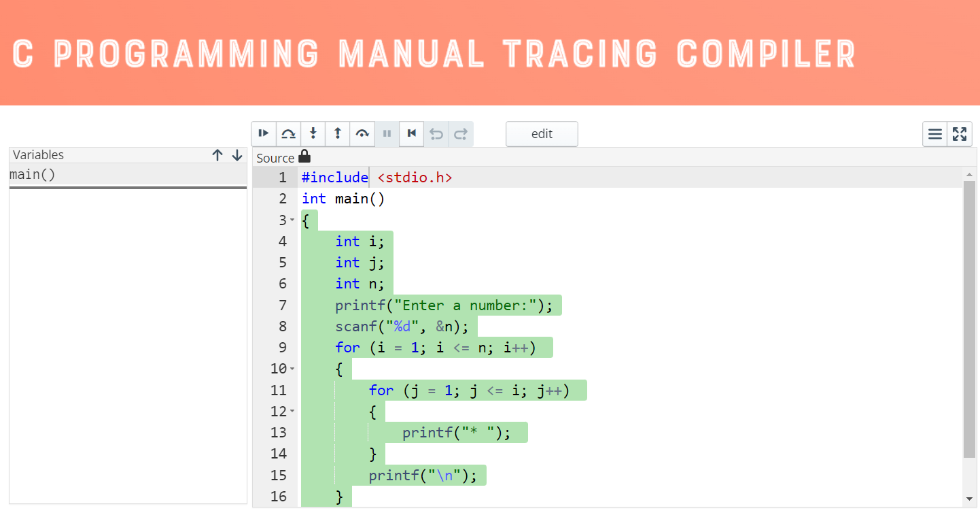Collapse the outer for loop at line 10

click(292, 368)
